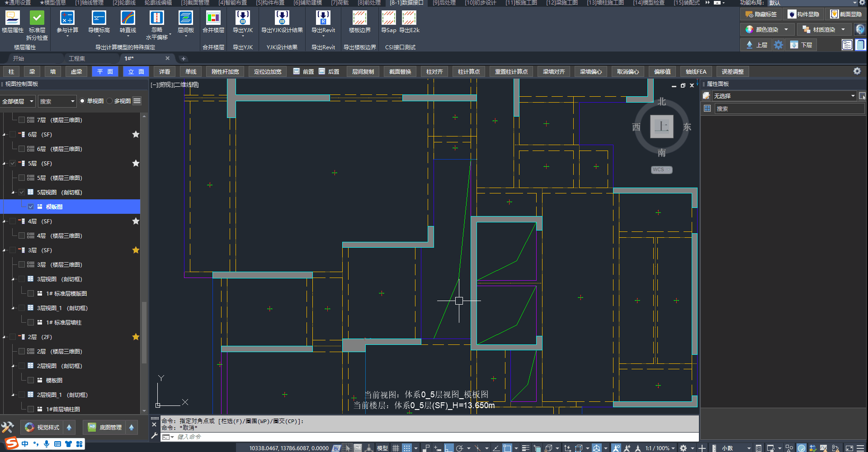The image size is (868, 452).
Task: Select the 多视图 radio button
Action: 110,101
